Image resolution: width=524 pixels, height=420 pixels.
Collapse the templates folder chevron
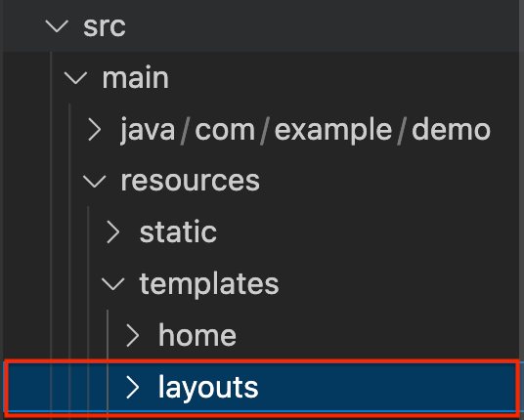(113, 284)
